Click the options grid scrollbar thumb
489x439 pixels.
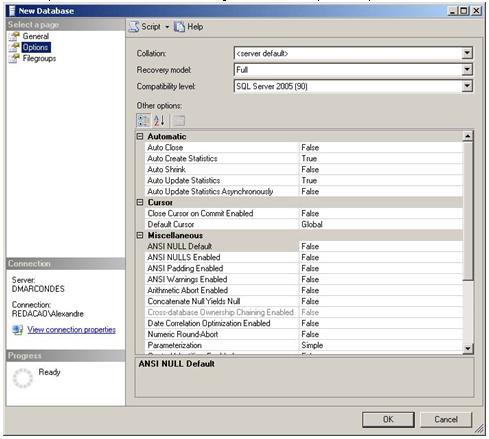[x=468, y=211]
